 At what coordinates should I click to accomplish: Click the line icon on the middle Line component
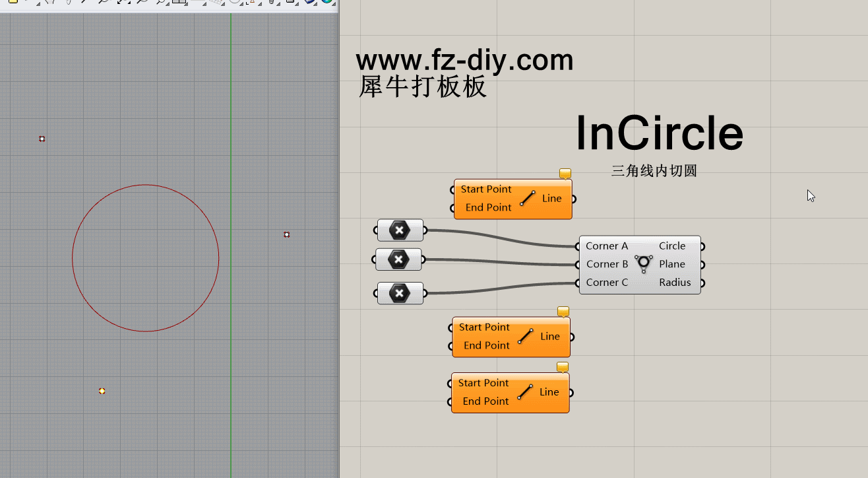coord(524,336)
